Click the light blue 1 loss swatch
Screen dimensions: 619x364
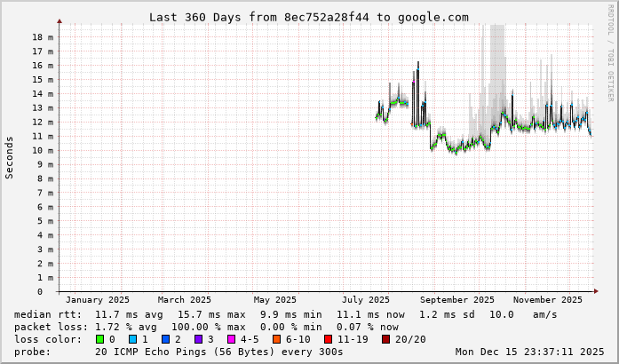(x=132, y=339)
